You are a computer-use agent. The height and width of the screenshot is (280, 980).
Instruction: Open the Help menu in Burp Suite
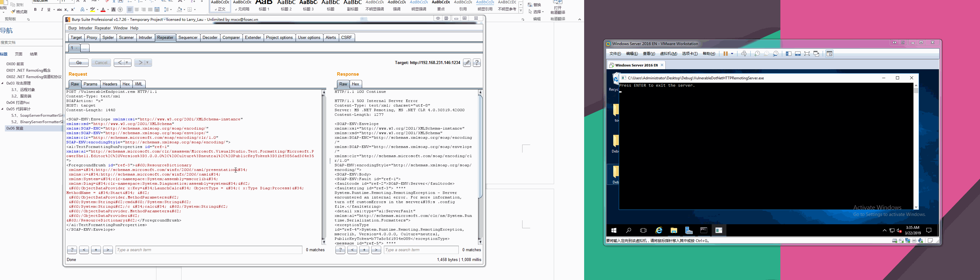134,28
